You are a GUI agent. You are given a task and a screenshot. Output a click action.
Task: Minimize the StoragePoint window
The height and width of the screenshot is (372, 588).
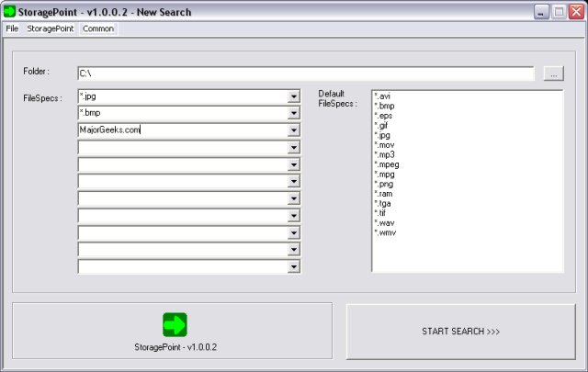pos(541,12)
